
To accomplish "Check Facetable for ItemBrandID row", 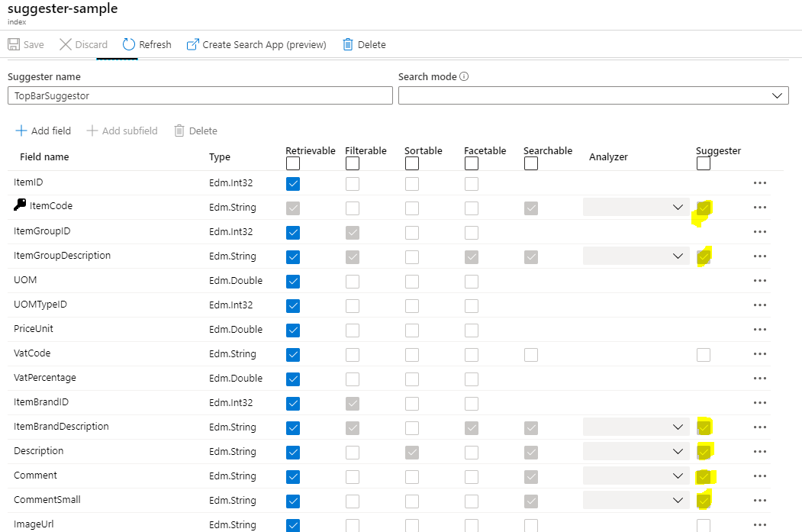I will [472, 404].
